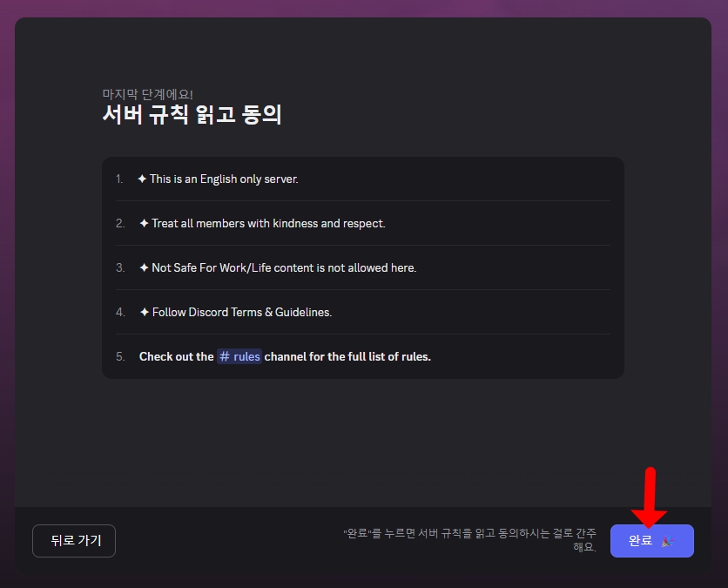Click the '서버 규칙 읽고 동의' heading
The image size is (728, 588).
[192, 115]
